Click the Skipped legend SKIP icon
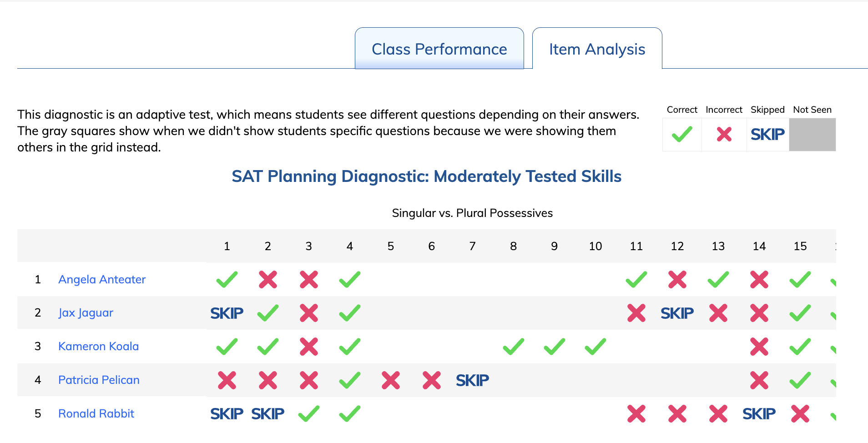This screenshot has width=868, height=443. [x=767, y=135]
